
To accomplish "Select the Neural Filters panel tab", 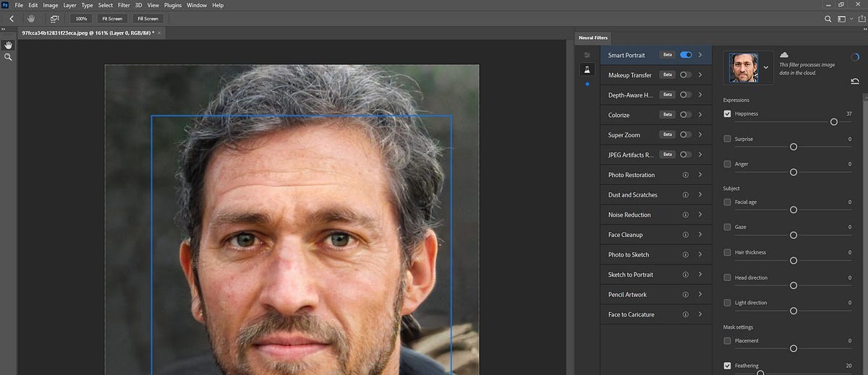I will [593, 37].
